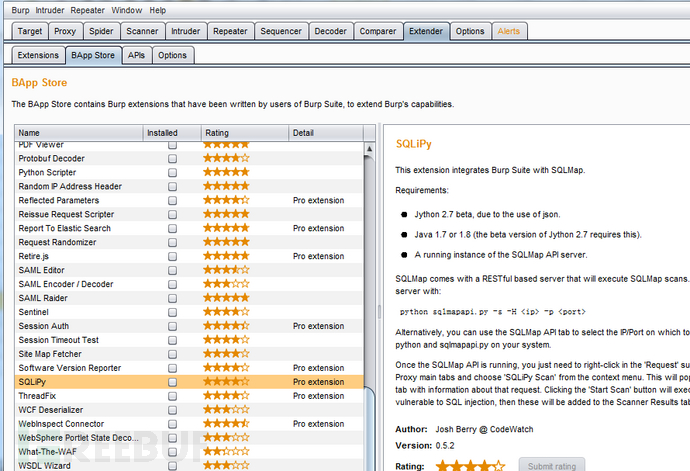Image resolution: width=690 pixels, height=471 pixels.
Task: Switch to the Repeater tab
Action: (x=230, y=31)
